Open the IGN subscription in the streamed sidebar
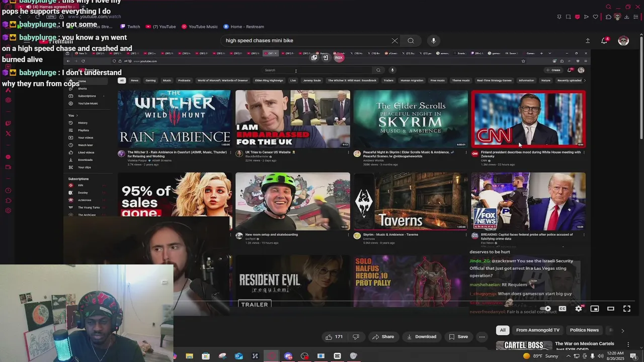 [80, 185]
